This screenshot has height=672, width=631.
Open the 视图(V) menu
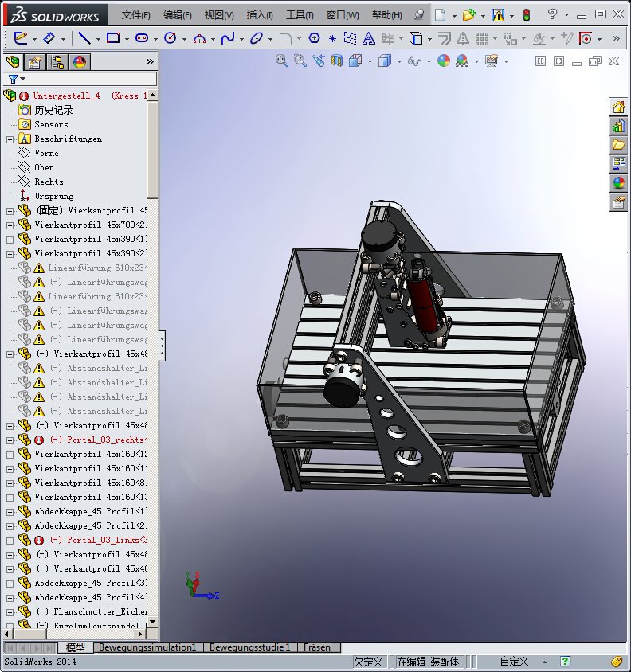click(219, 15)
